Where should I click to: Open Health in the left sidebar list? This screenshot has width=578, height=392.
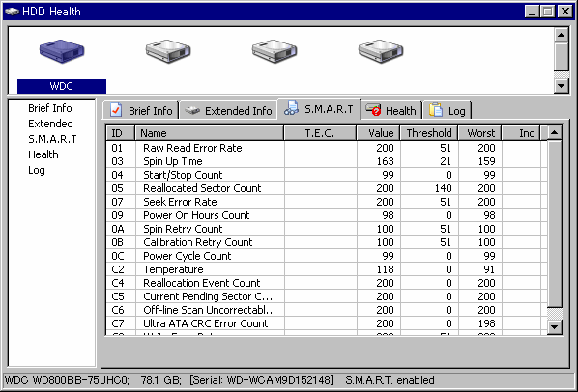click(43, 154)
